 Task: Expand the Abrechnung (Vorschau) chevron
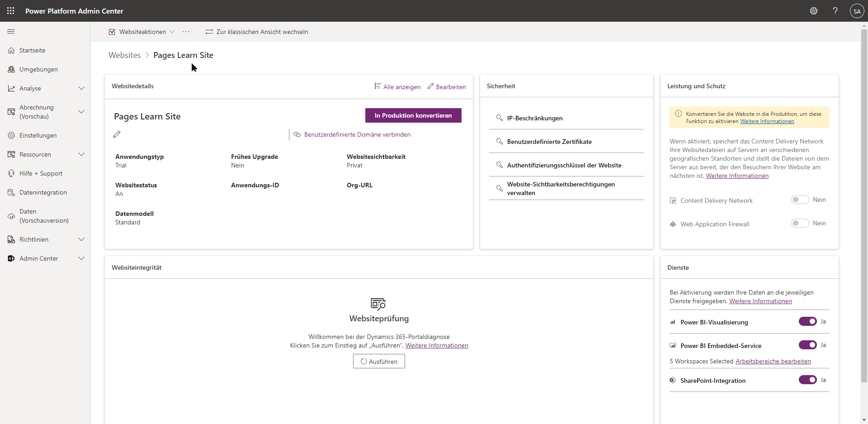point(81,112)
